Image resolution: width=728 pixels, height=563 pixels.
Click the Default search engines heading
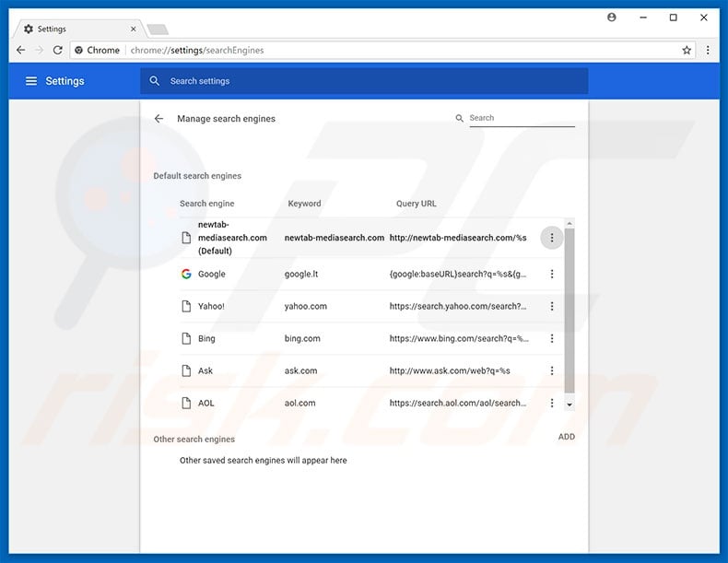(197, 176)
